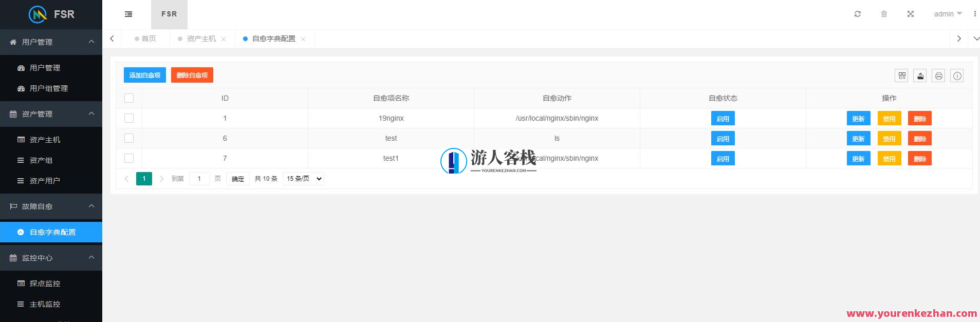Click the 添加自愈项 button
The image size is (980, 322).
(x=145, y=75)
